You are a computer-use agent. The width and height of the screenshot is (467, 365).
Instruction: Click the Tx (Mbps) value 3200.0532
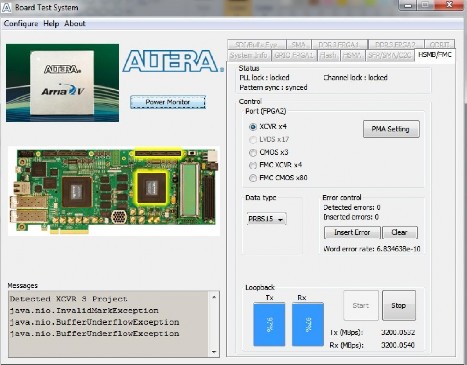point(398,332)
